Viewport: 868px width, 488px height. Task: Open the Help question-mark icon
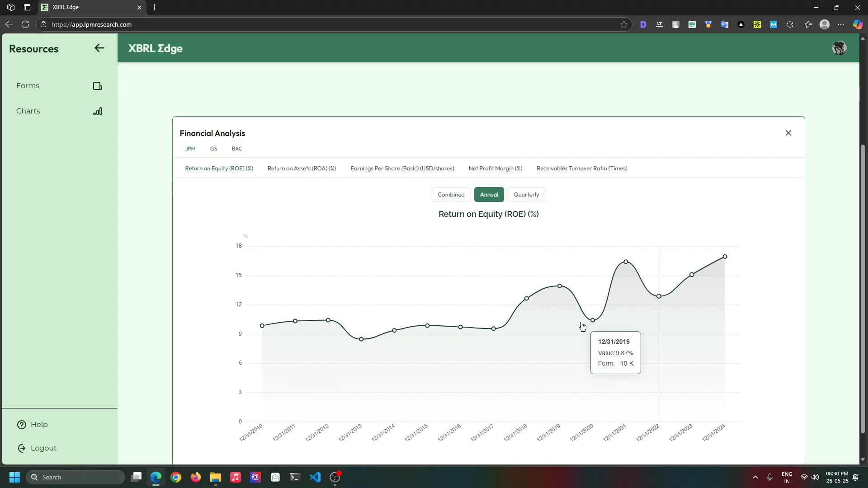22,425
